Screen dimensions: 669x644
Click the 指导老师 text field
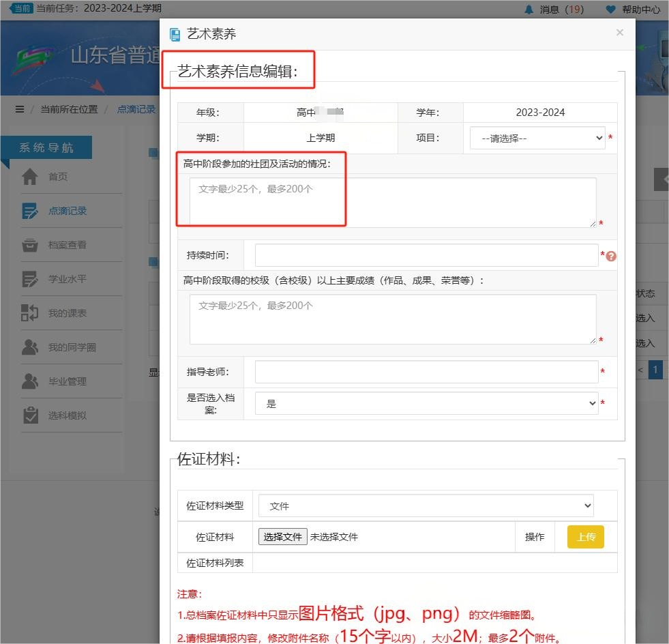(426, 372)
